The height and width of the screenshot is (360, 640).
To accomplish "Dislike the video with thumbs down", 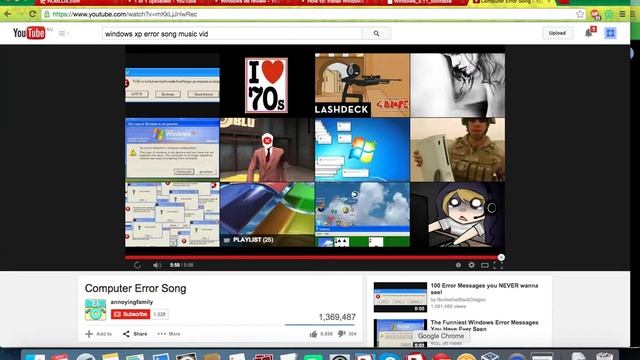I will (342, 334).
